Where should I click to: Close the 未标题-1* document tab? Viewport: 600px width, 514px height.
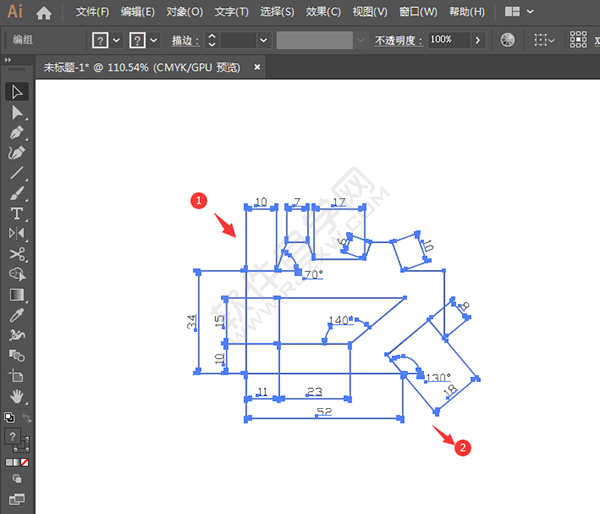(x=257, y=67)
